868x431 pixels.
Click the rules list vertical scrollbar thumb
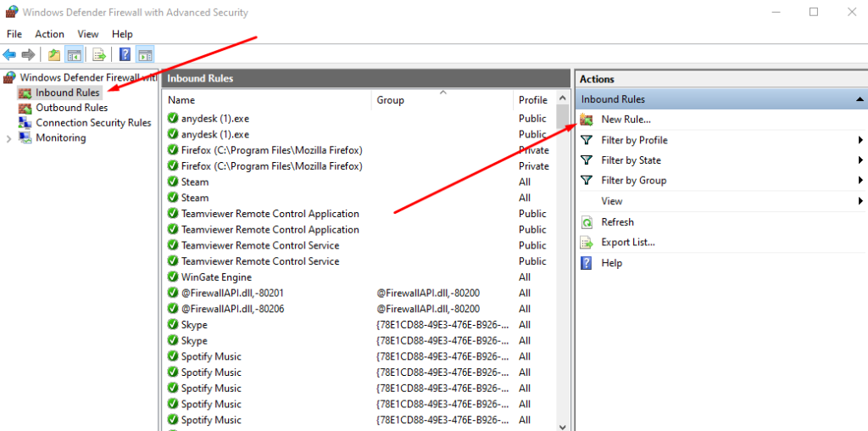[x=563, y=116]
